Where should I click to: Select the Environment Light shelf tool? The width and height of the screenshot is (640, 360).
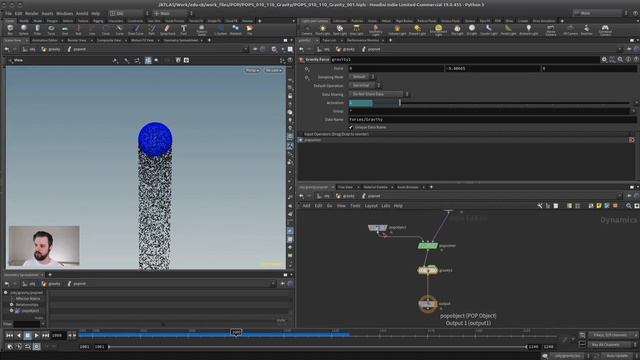438,29
